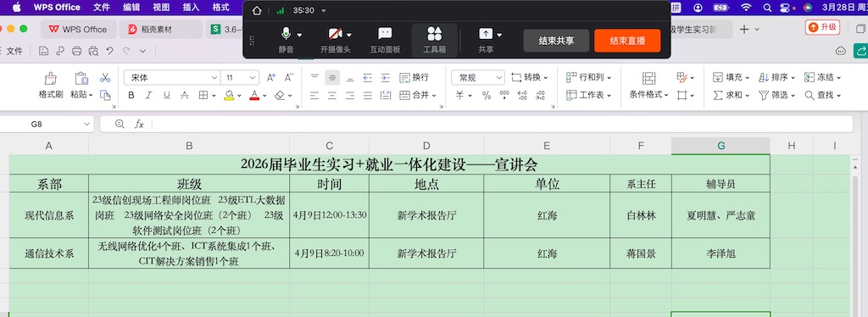This screenshot has width=868, height=317.
Task: Click the End Sharing (结束共享) button
Action: click(x=556, y=41)
